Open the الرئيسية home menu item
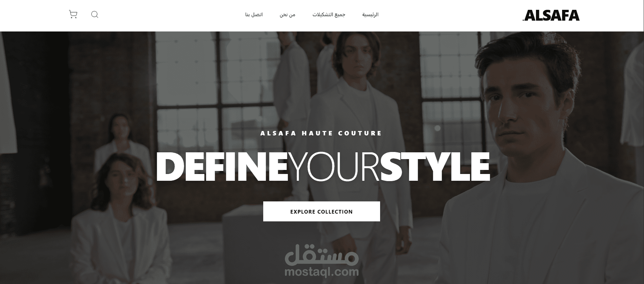This screenshot has width=644, height=284. coord(370,15)
